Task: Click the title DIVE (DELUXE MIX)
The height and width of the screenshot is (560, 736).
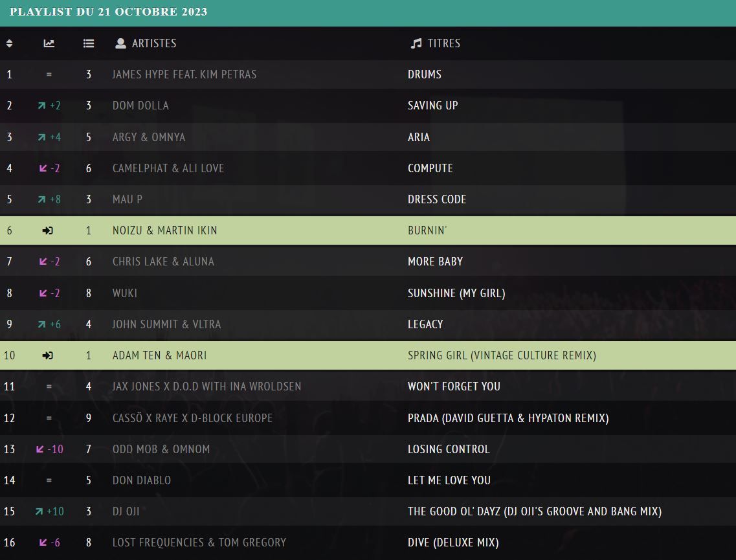Action: coord(453,543)
